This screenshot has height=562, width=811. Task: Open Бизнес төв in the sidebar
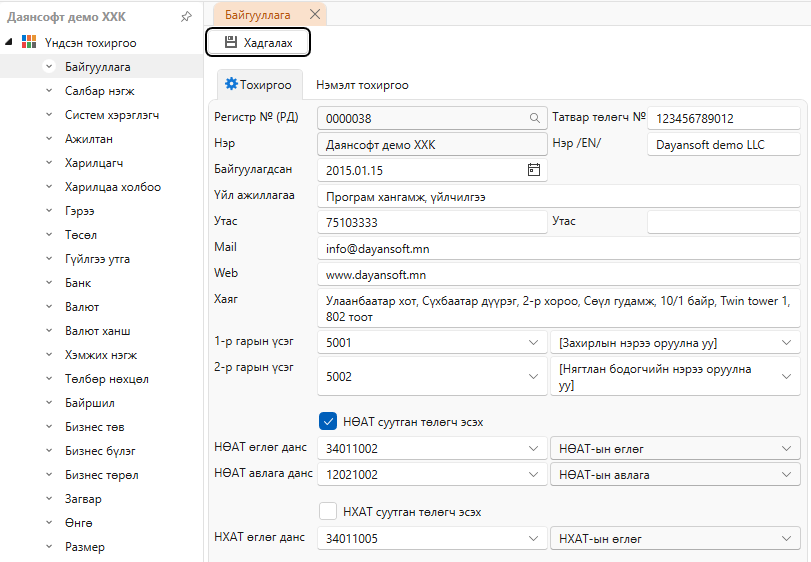click(95, 427)
